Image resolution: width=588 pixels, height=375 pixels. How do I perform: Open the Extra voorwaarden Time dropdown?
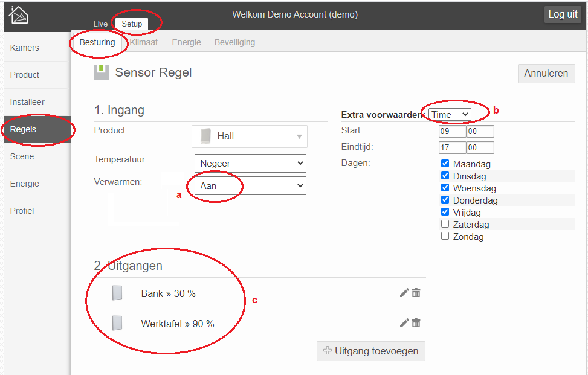tap(450, 114)
